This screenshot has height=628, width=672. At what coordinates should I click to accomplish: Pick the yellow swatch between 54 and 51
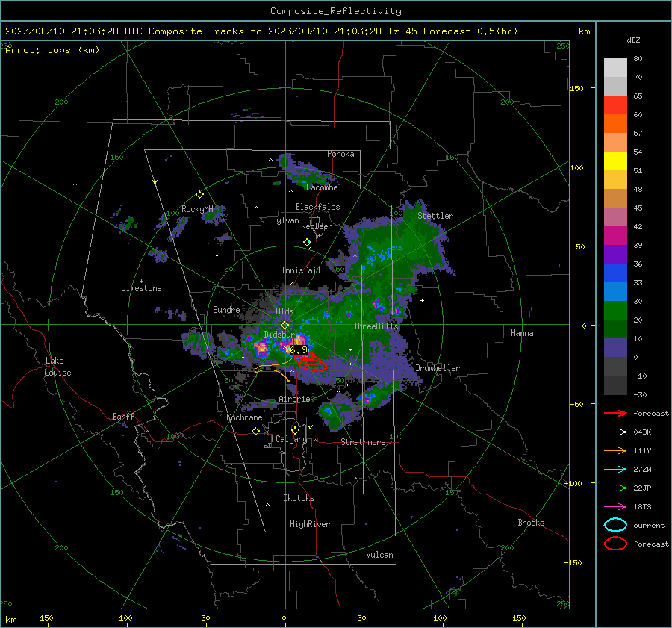(615, 161)
